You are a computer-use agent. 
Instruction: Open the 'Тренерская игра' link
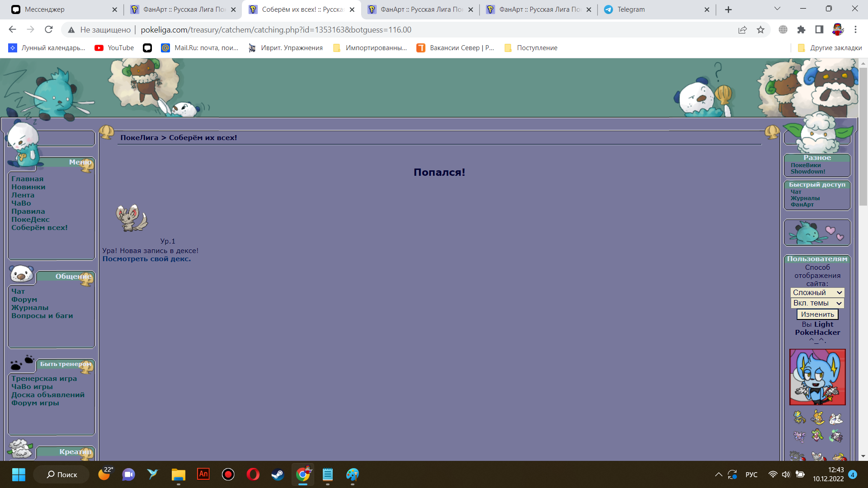(x=44, y=379)
